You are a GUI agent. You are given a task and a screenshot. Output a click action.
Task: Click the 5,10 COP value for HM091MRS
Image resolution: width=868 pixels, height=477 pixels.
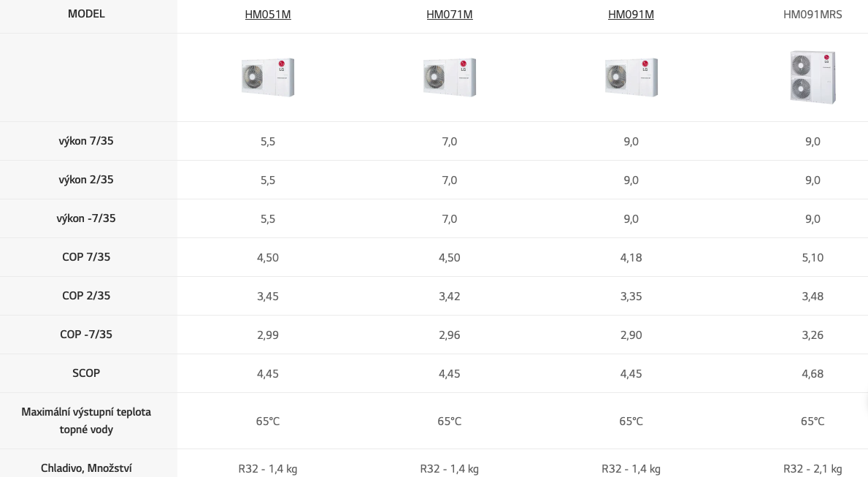(813, 258)
